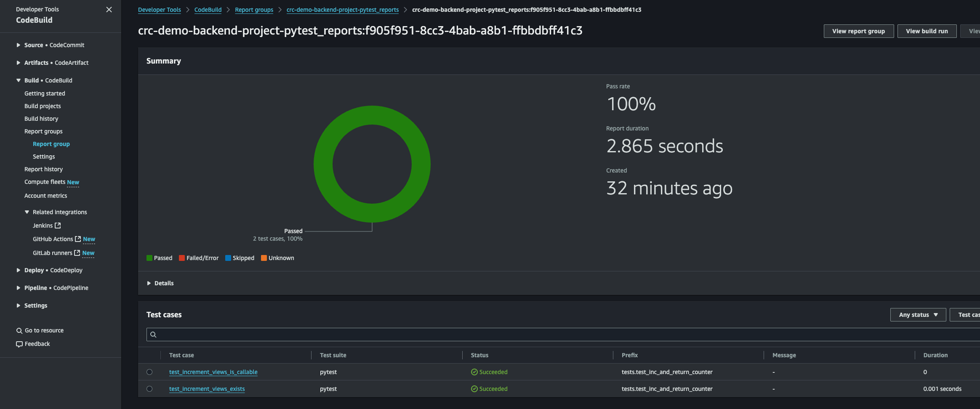Click the green Passed legend swatch

[149, 258]
